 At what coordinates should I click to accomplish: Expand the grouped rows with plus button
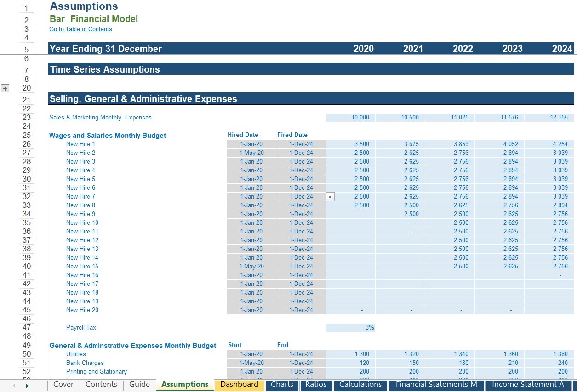click(x=5, y=88)
